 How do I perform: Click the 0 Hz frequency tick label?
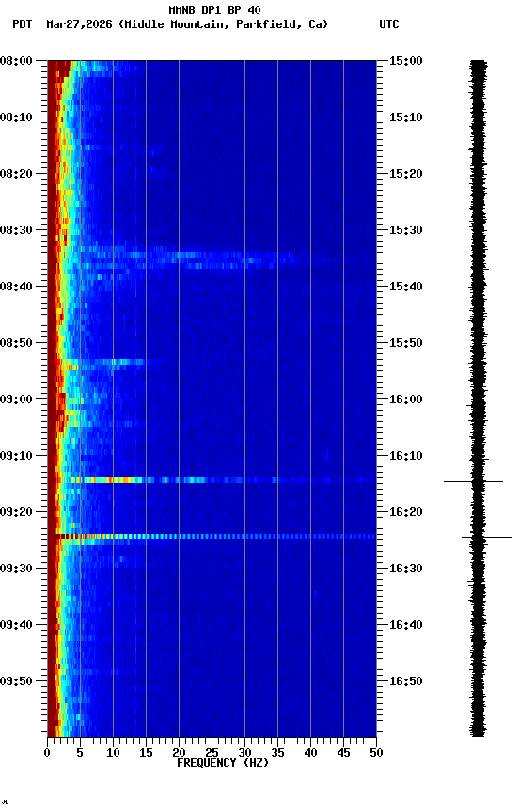pyautogui.click(x=48, y=753)
